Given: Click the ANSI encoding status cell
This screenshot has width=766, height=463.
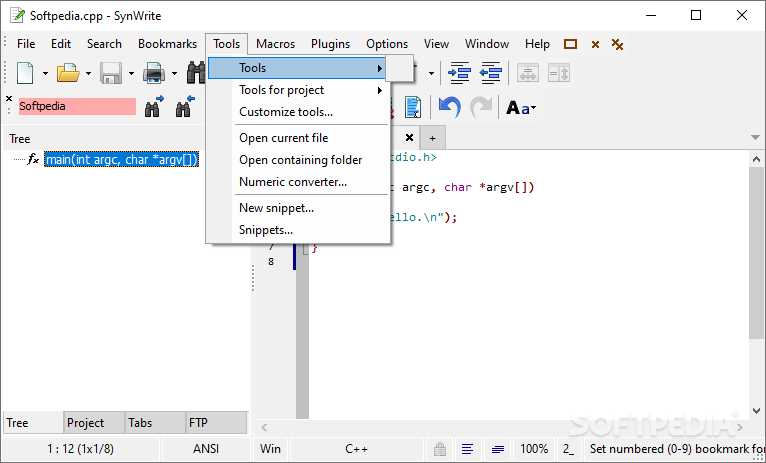Looking at the screenshot, I should [x=206, y=449].
